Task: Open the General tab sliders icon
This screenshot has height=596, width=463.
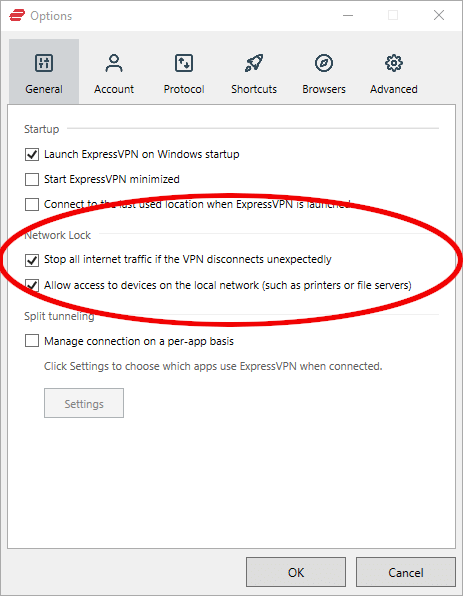Action: 44,63
